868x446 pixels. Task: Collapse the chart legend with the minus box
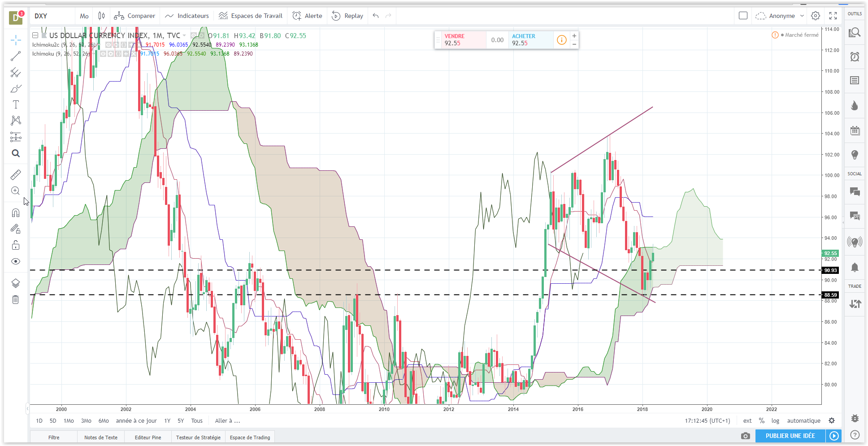pyautogui.click(x=35, y=35)
